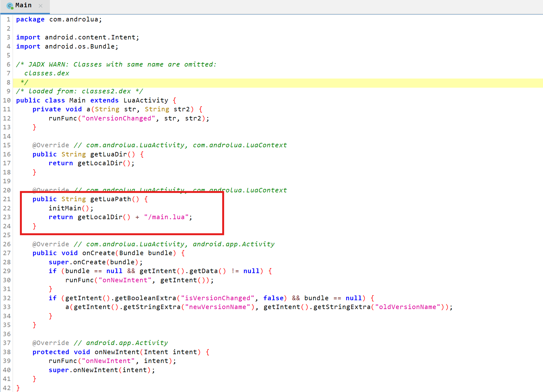Click getBooleanExtra on line 32
The image size is (543, 392).
click(x=145, y=298)
